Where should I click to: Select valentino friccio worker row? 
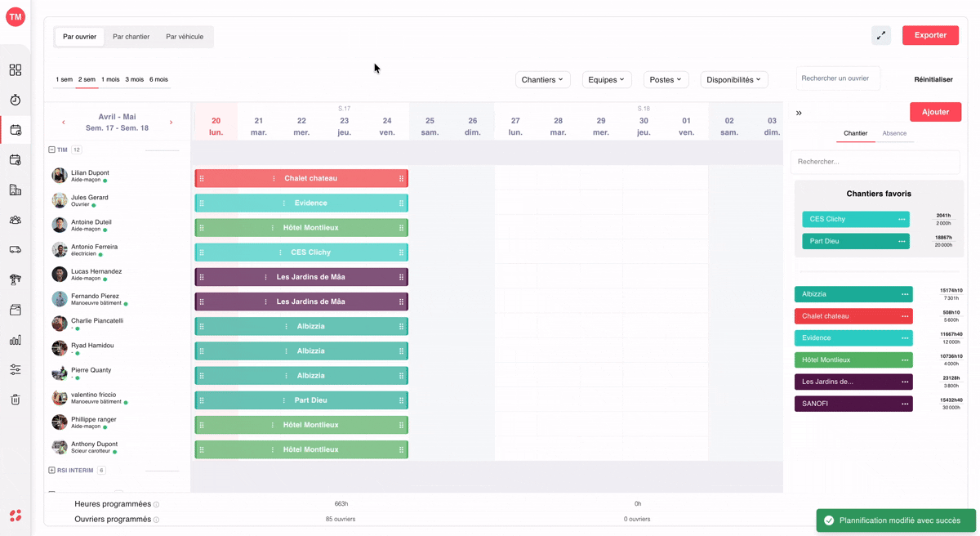pyautogui.click(x=118, y=398)
